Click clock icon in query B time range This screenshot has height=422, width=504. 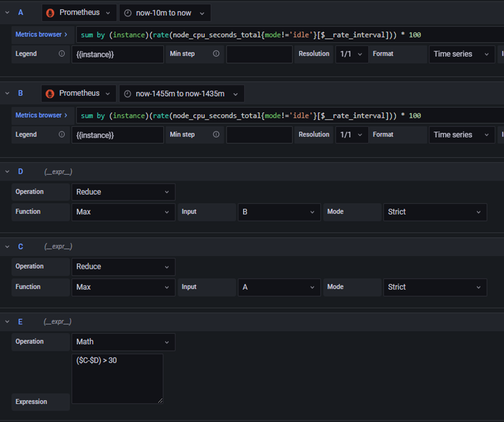[128, 94]
